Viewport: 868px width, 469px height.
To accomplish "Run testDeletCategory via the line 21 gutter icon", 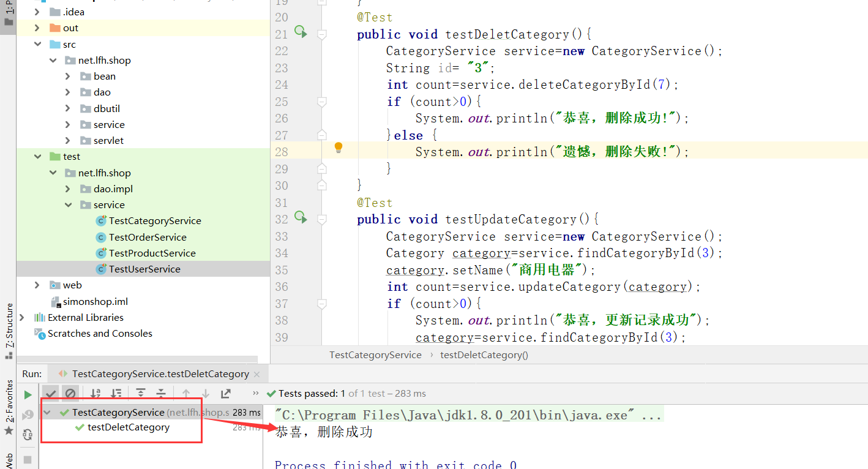I will pos(301,31).
